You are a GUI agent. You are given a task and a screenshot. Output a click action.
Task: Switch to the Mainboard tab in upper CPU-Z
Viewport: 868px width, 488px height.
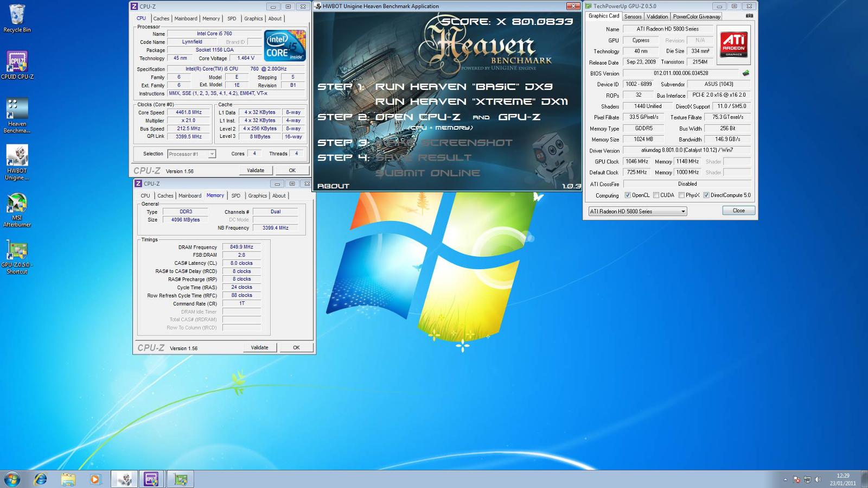[186, 18]
